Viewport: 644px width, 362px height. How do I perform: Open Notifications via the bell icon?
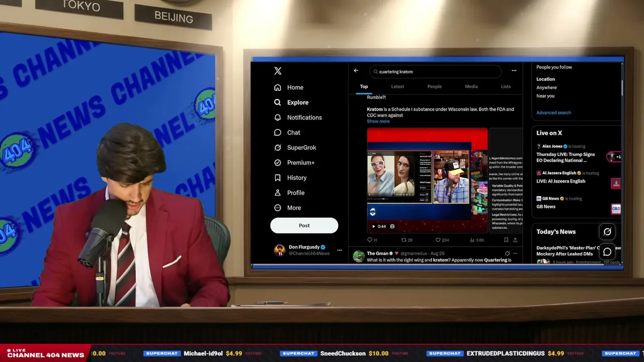277,118
